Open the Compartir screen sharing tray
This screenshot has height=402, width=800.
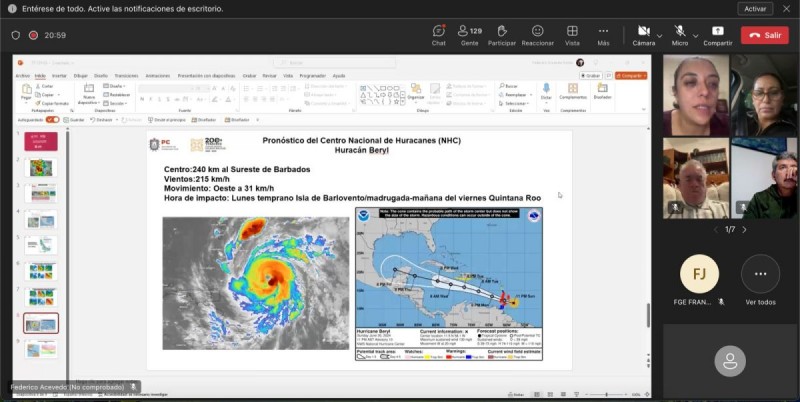click(718, 35)
